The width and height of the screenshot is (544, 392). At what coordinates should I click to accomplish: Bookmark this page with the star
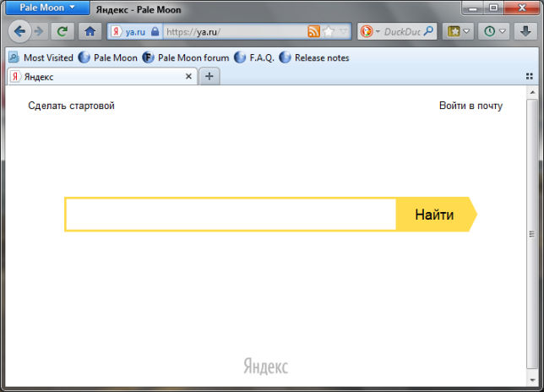[329, 32]
